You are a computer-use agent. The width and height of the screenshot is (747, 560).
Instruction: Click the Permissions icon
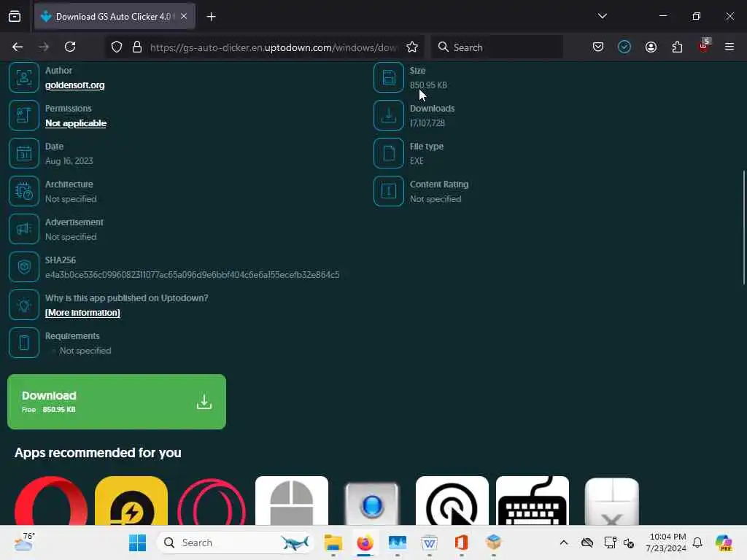coord(24,115)
